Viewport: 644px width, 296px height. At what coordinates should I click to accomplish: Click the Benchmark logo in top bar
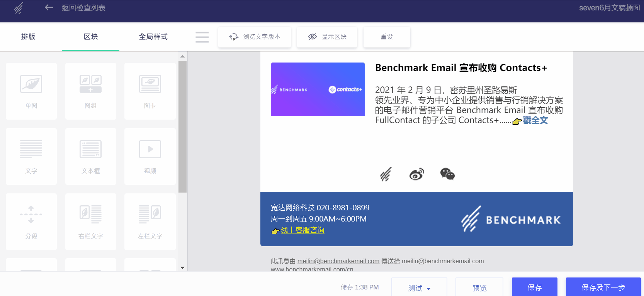19,8
